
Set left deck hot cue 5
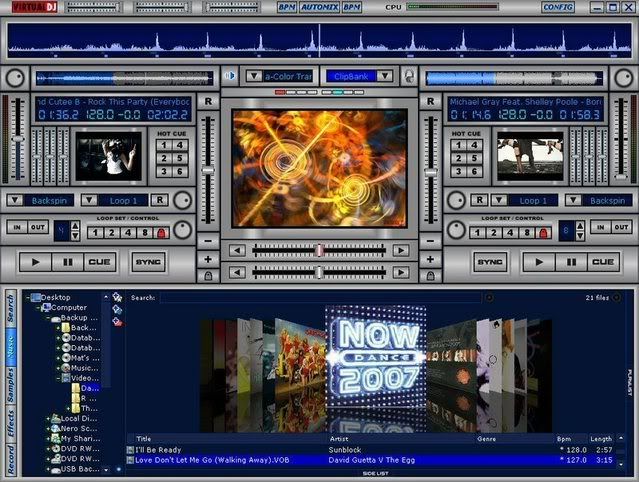(180, 158)
